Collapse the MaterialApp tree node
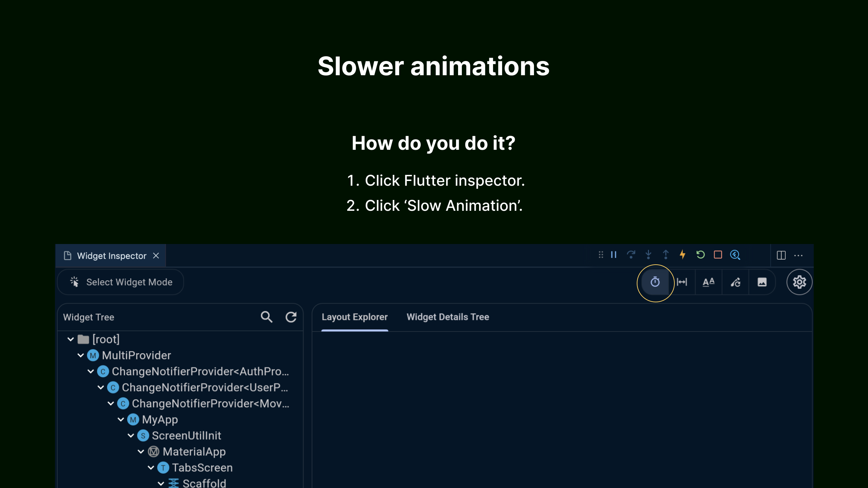Screen dimensions: 868x488 tap(141, 451)
